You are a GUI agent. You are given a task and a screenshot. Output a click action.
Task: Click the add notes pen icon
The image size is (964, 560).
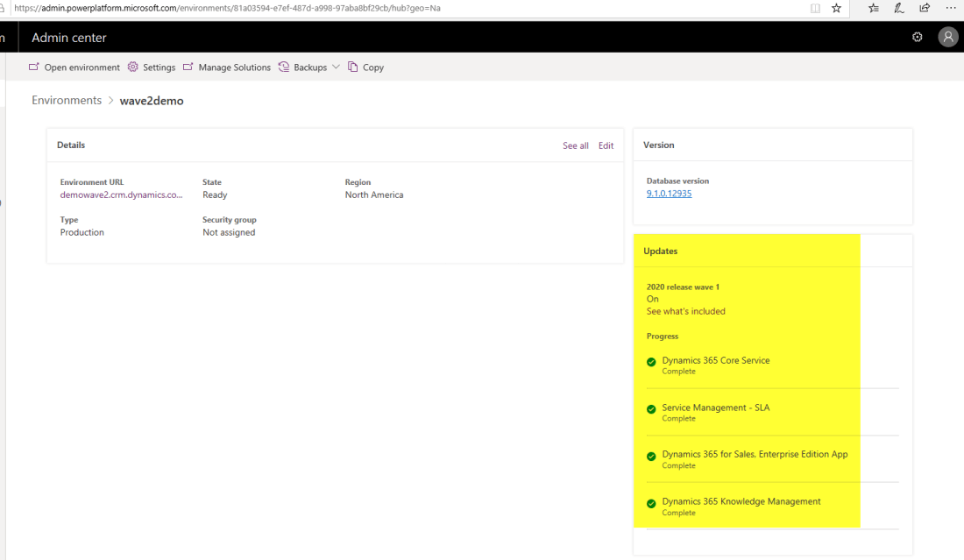tap(899, 8)
